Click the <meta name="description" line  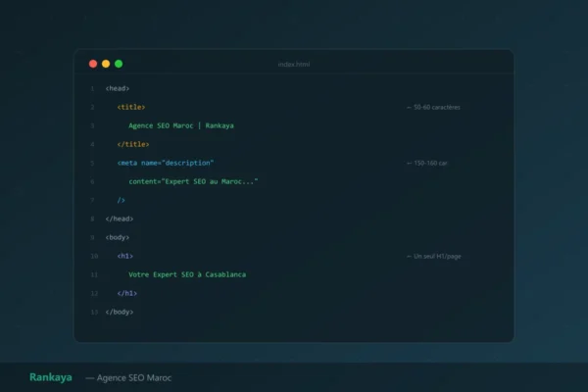166,163
